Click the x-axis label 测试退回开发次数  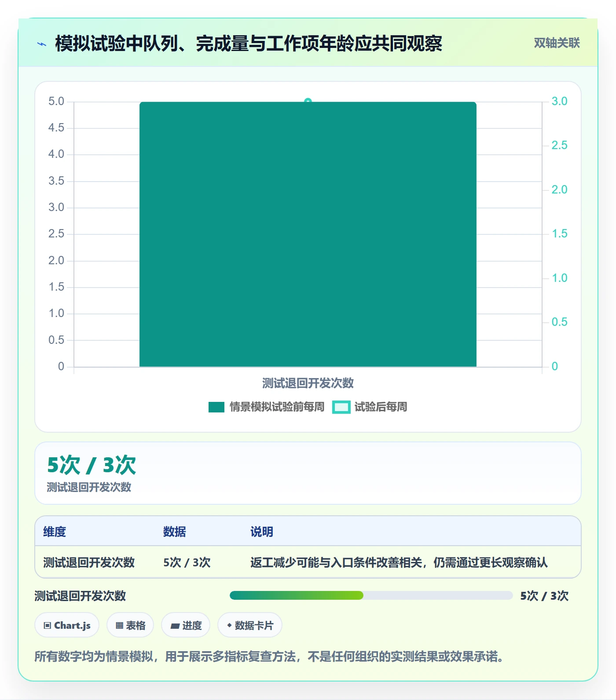308,383
